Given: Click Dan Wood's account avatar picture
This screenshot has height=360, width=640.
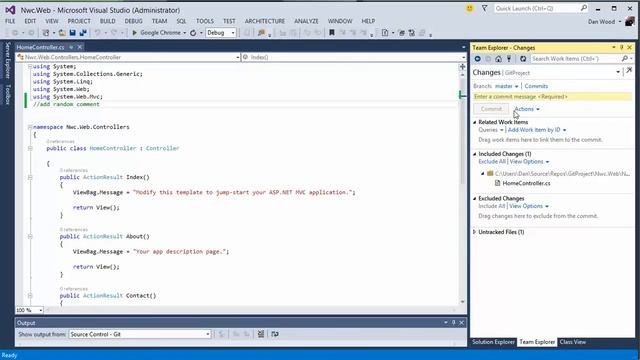Looking at the screenshot, I should coord(630,21).
